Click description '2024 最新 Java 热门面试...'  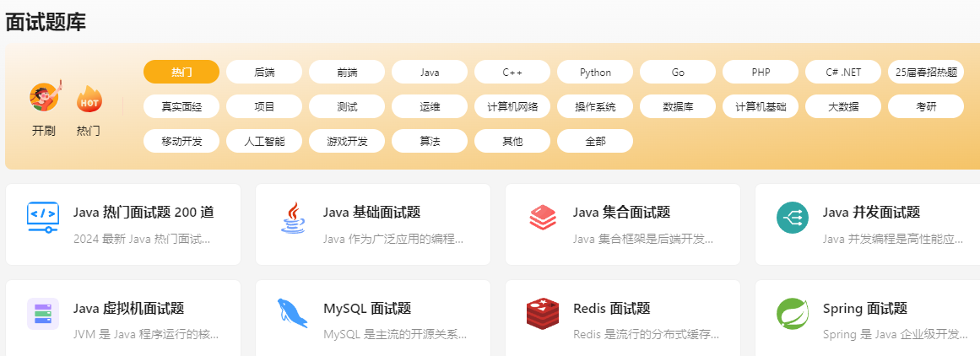click(x=142, y=240)
